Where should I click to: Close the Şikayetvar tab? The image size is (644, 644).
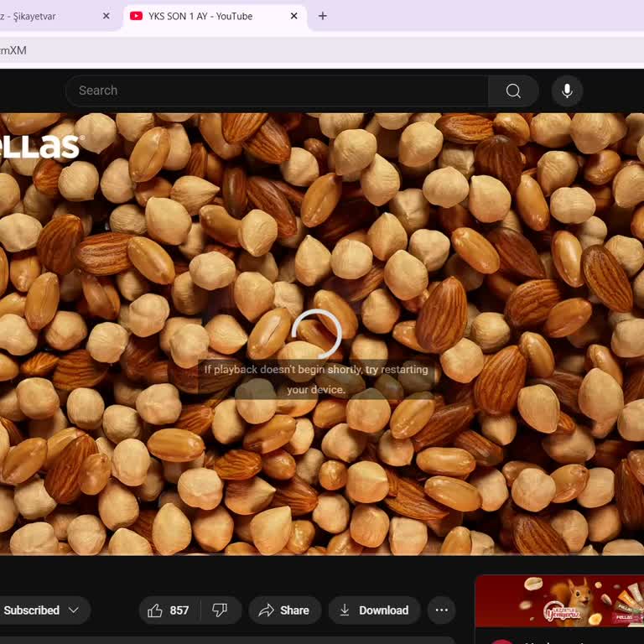click(x=106, y=16)
